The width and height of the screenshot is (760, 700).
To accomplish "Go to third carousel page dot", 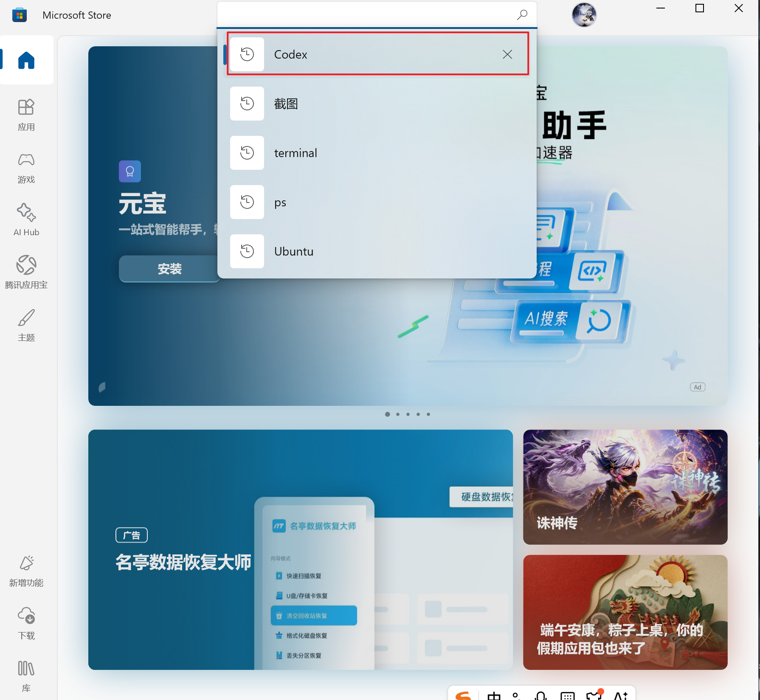I will click(408, 414).
